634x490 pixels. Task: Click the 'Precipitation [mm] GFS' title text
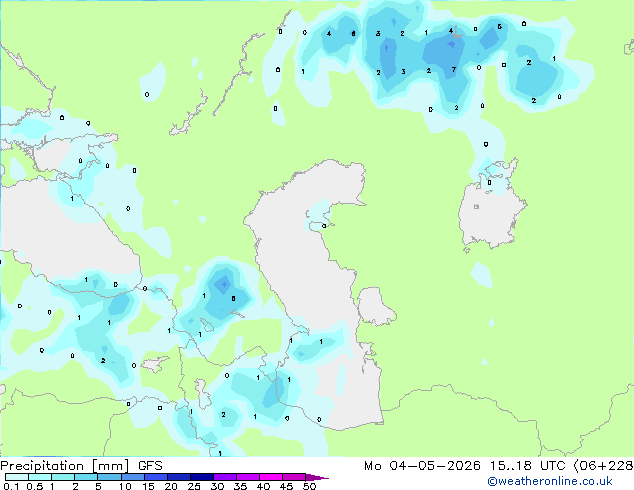point(81,466)
